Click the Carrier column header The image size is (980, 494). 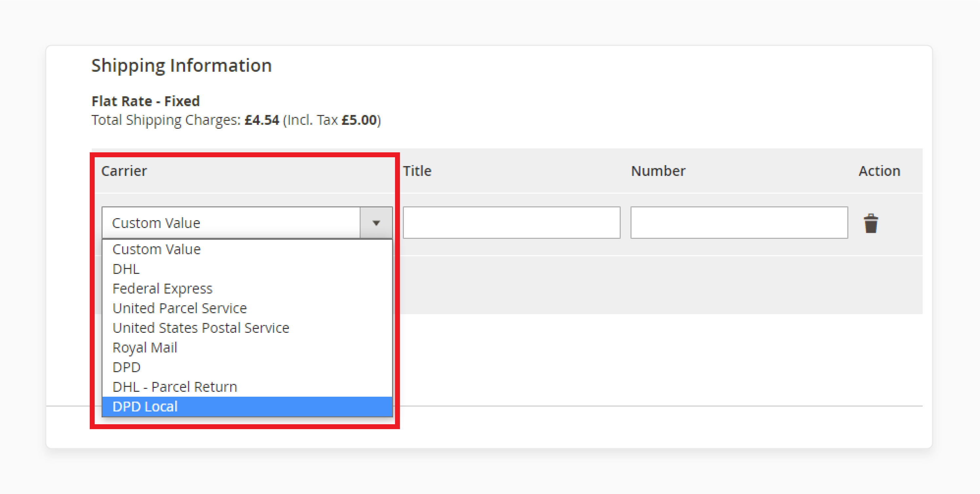click(x=124, y=171)
